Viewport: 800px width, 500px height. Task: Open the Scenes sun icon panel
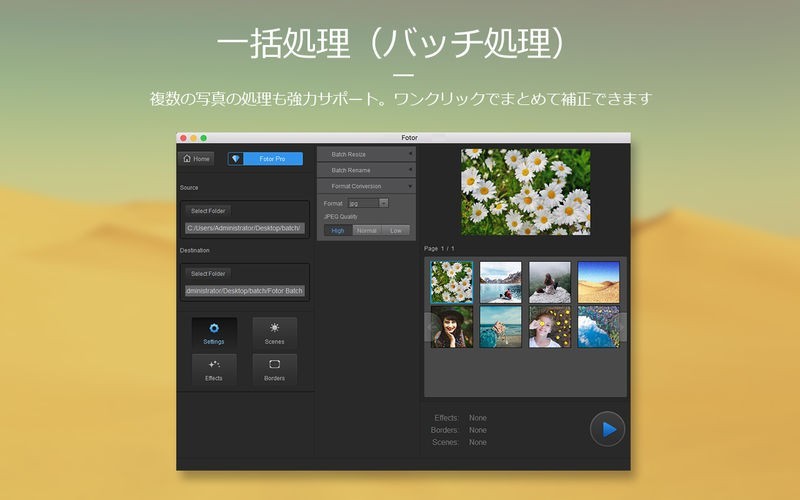point(274,333)
